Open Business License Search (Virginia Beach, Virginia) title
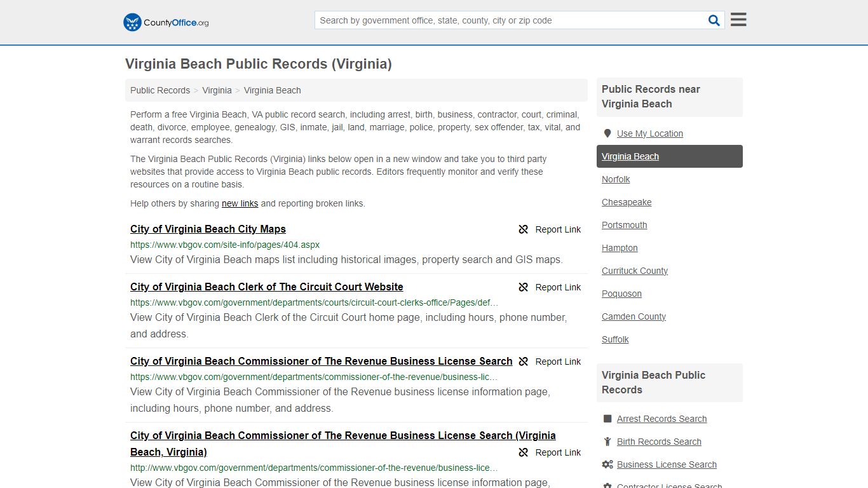 coord(343,444)
